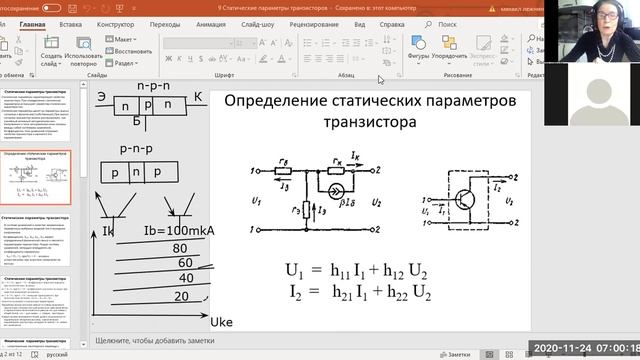Select the first slide thumbnail
The image size is (640, 360).
pyautogui.click(x=36, y=115)
